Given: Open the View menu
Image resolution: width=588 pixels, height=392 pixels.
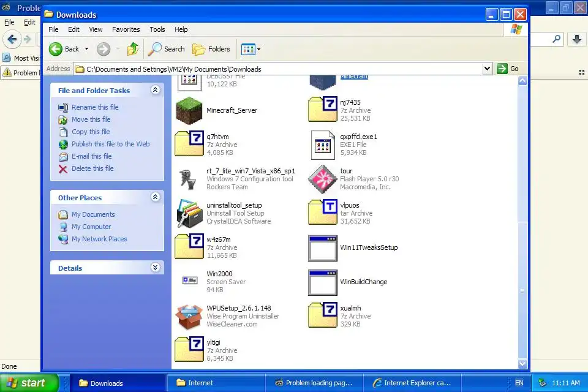Looking at the screenshot, I should click(x=96, y=29).
